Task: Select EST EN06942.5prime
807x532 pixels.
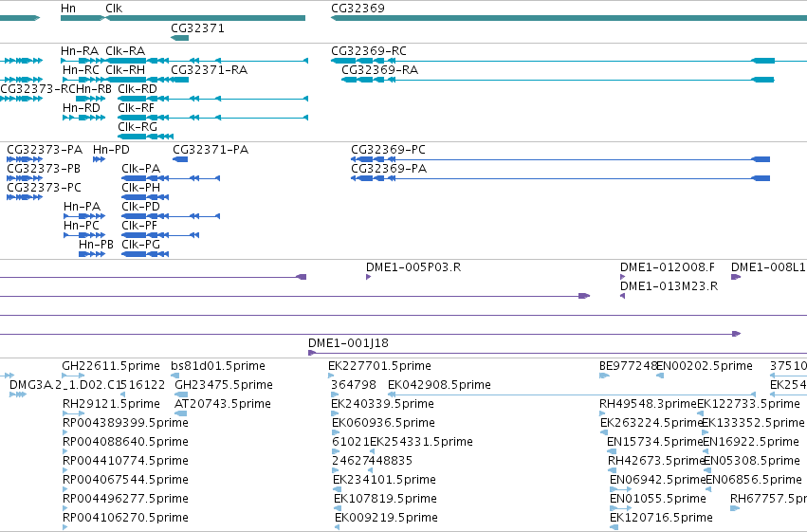Action: pyautogui.click(x=658, y=481)
